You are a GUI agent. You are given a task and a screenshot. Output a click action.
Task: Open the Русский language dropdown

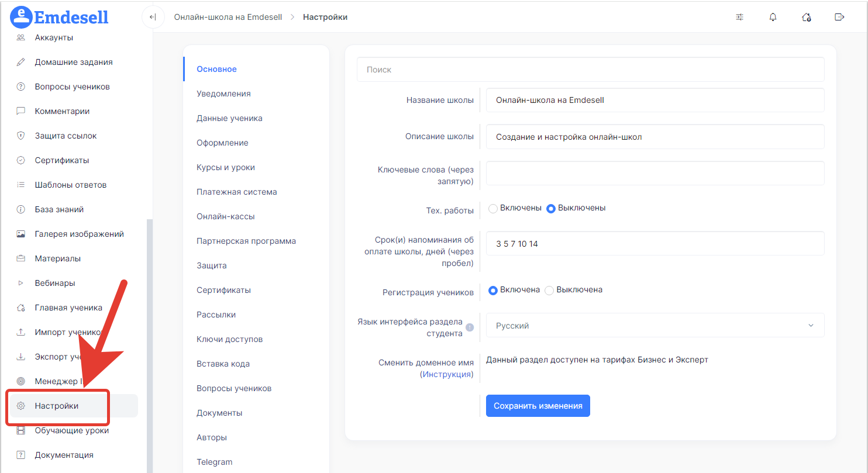(655, 326)
